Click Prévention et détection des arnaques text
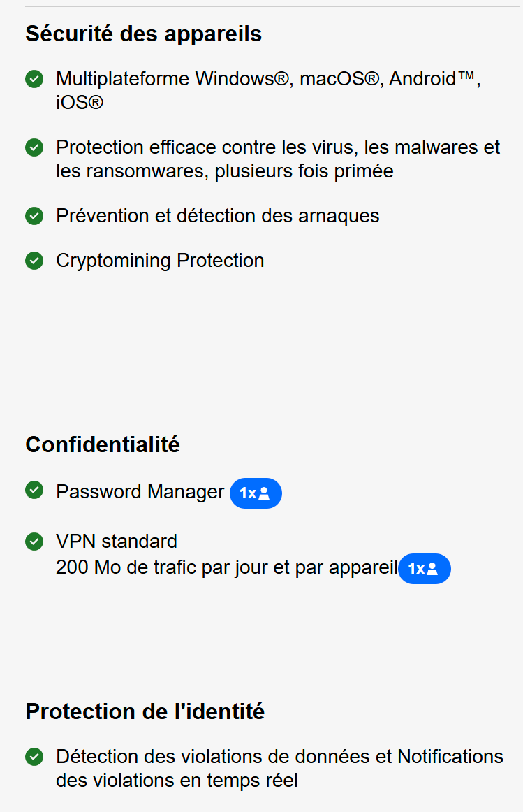The width and height of the screenshot is (523, 812). point(218,216)
